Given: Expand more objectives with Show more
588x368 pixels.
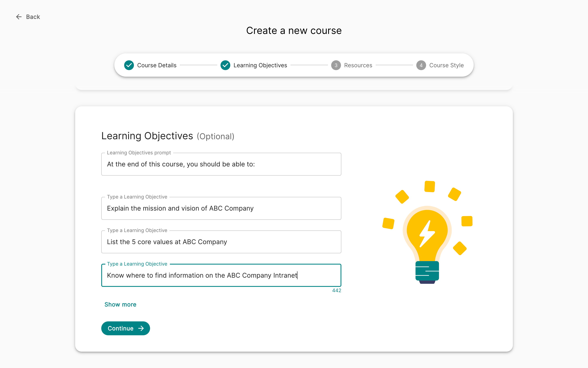Looking at the screenshot, I should click(x=120, y=304).
